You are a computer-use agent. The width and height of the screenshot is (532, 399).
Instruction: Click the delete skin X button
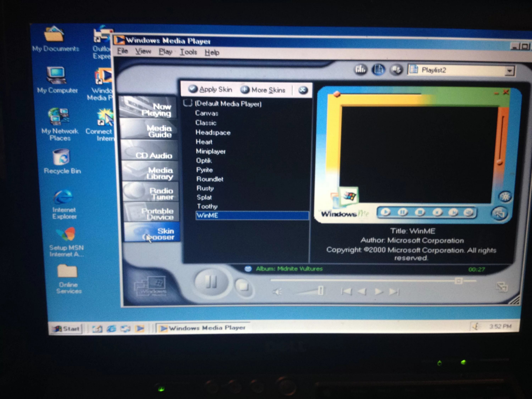tap(303, 90)
